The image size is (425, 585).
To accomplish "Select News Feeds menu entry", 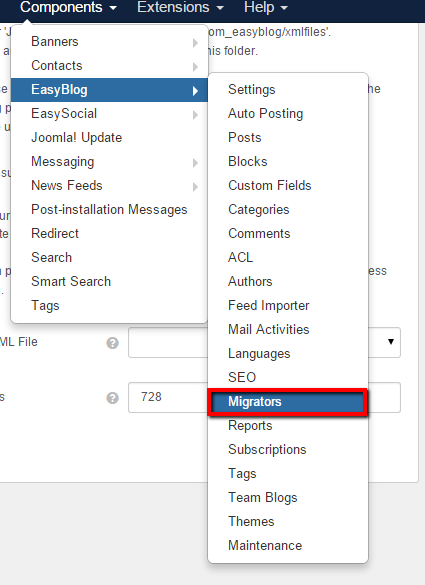I will point(109,186).
